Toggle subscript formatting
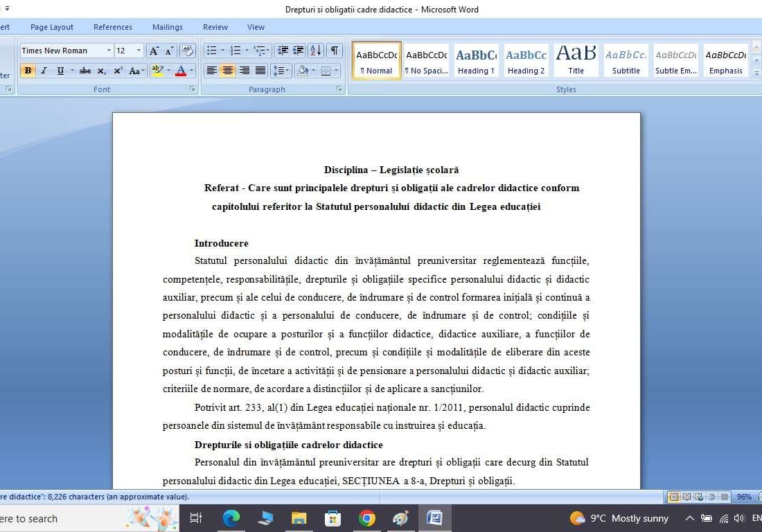This screenshot has height=532, width=762. 101,71
